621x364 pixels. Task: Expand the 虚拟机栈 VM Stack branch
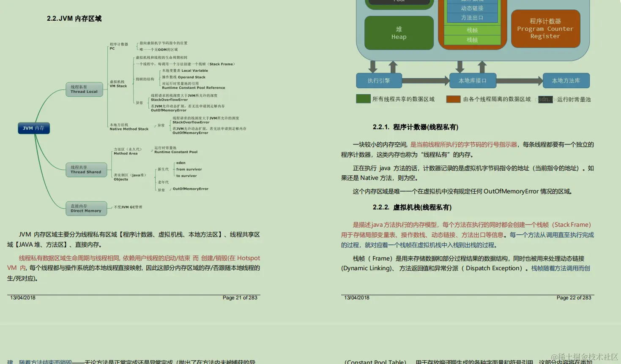(x=118, y=84)
